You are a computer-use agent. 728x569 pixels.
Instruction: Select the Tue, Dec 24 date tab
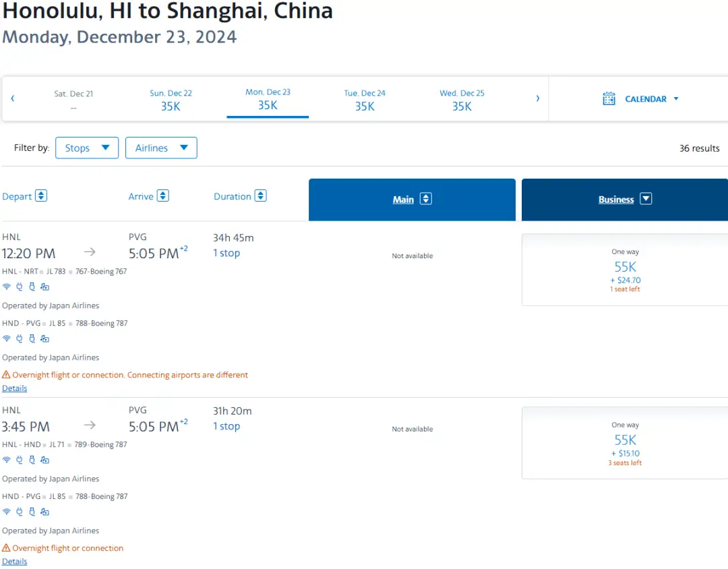(365, 100)
